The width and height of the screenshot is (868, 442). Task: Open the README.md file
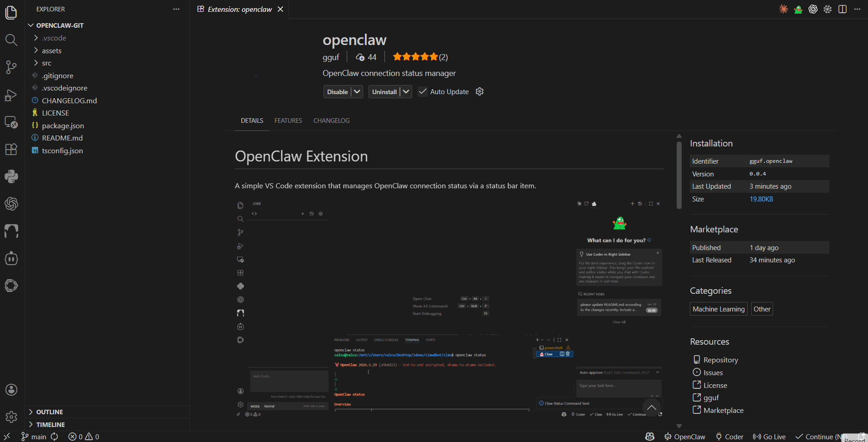click(x=62, y=138)
